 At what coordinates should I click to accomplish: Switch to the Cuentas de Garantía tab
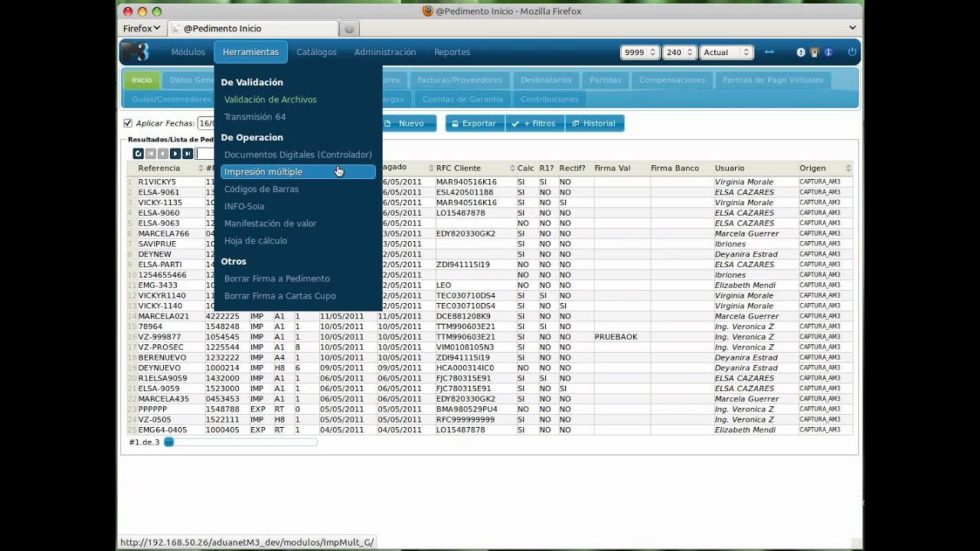[462, 99]
